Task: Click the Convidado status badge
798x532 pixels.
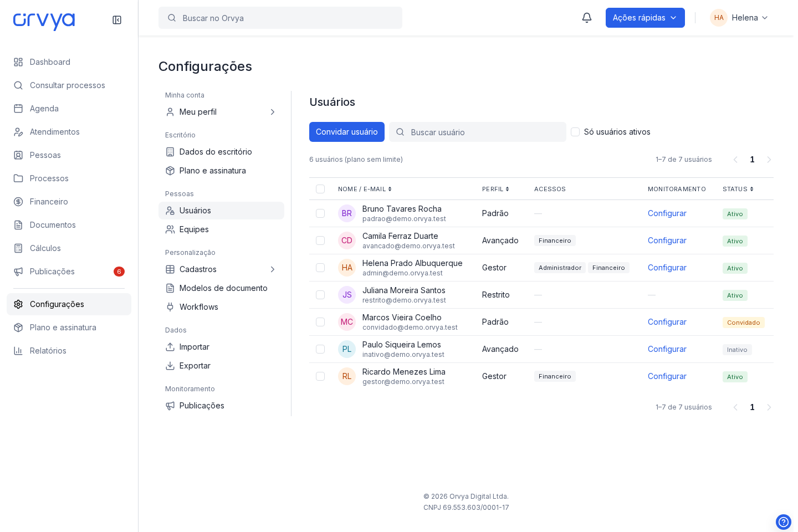Action: tap(744, 323)
